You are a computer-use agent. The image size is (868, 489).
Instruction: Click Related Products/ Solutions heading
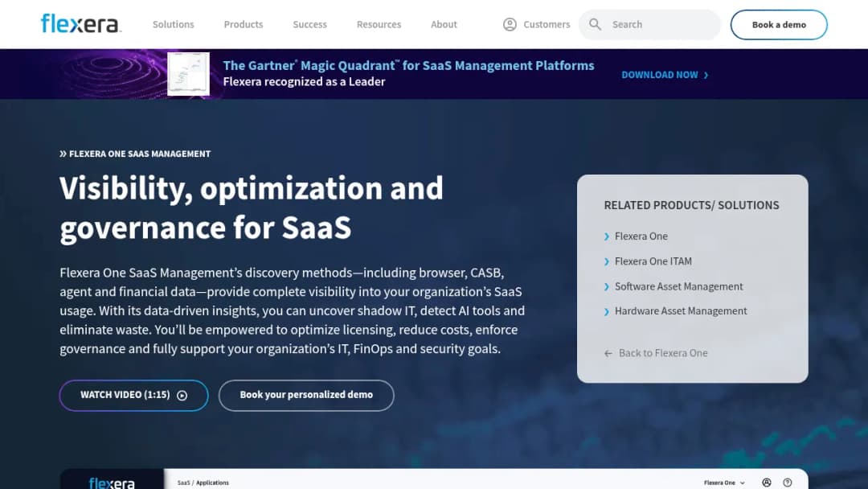pyautogui.click(x=691, y=205)
